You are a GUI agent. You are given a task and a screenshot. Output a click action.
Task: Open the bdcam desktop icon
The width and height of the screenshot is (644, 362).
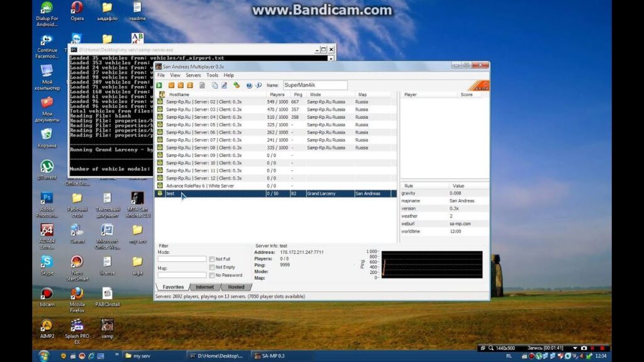[x=47, y=297]
